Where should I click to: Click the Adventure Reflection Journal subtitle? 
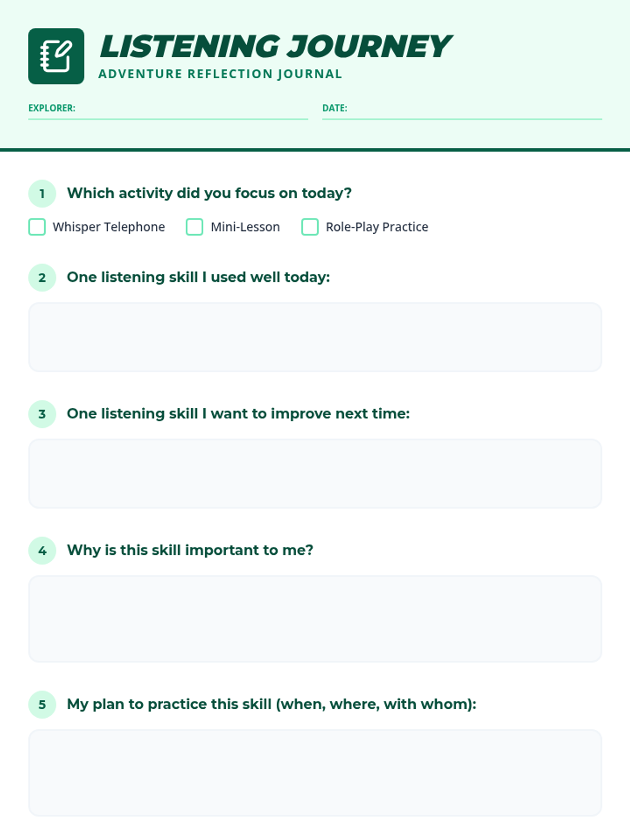click(220, 74)
